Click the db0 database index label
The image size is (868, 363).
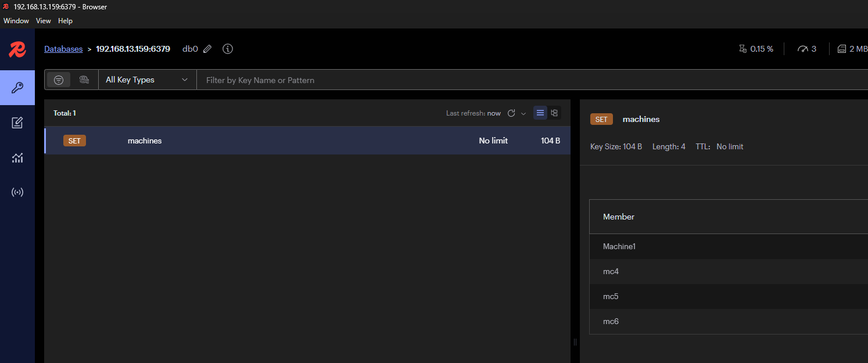tap(190, 49)
